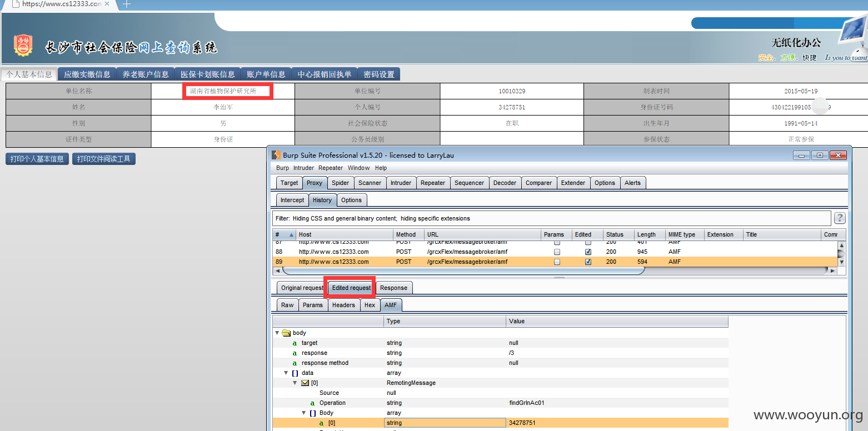
Task: Collapse the [0] RemotingMessage node
Action: [x=295, y=383]
